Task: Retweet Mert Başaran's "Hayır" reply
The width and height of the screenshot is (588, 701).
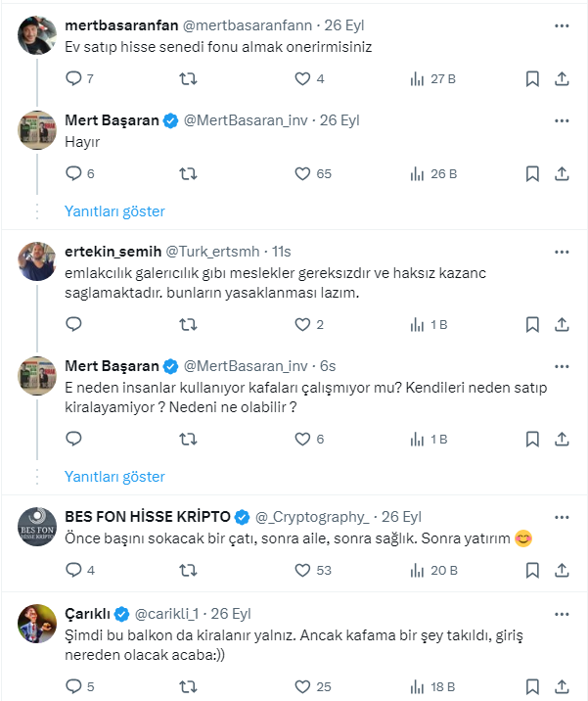Action: [x=188, y=174]
